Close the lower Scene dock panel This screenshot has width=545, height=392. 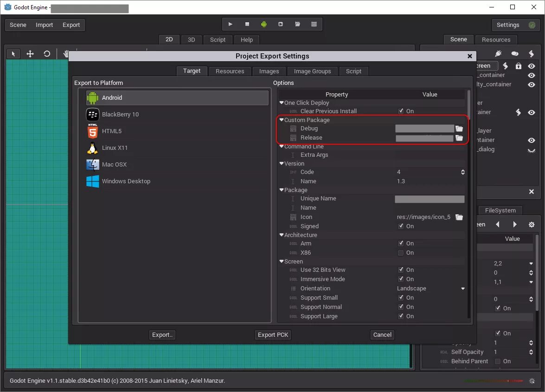[532, 192]
